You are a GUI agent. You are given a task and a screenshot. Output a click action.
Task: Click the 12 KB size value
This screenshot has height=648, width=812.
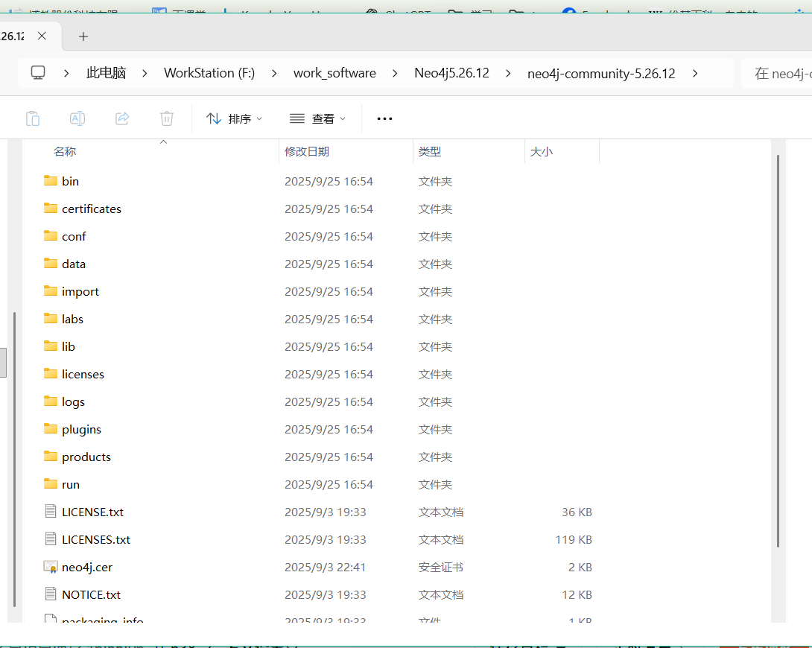[577, 594]
